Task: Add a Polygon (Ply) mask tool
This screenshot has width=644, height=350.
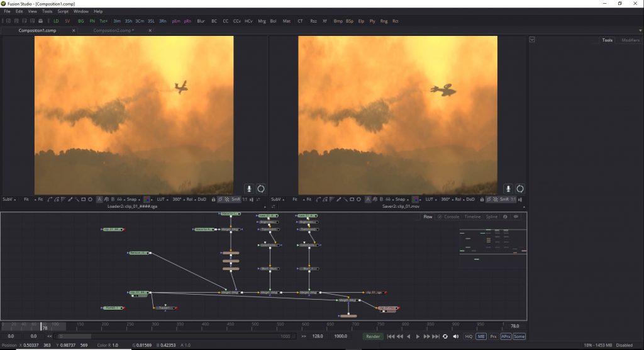Action: [x=372, y=21]
